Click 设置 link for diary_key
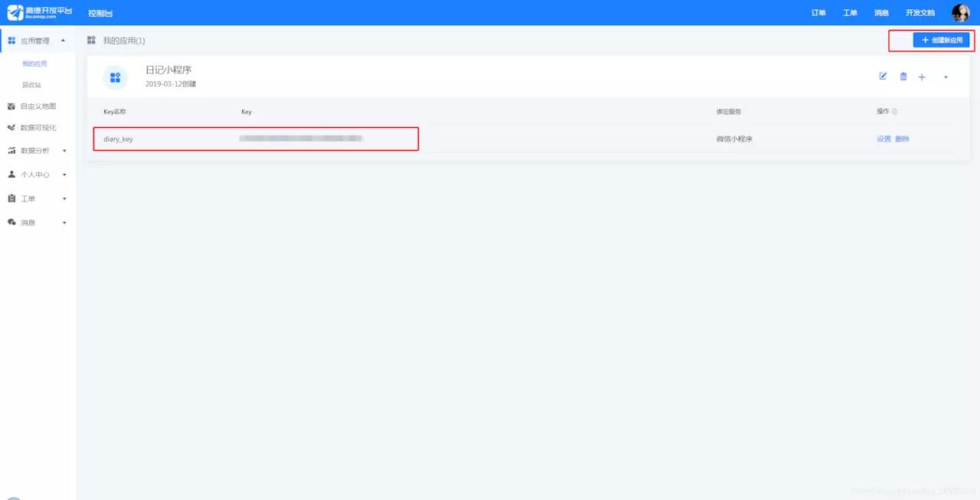980x500 pixels. point(884,139)
